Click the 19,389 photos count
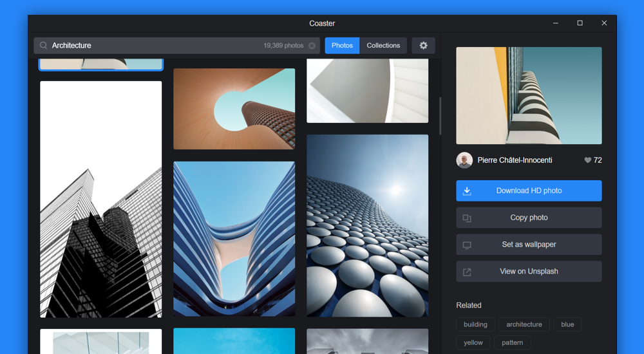Image resolution: width=644 pixels, height=354 pixels. (x=283, y=46)
